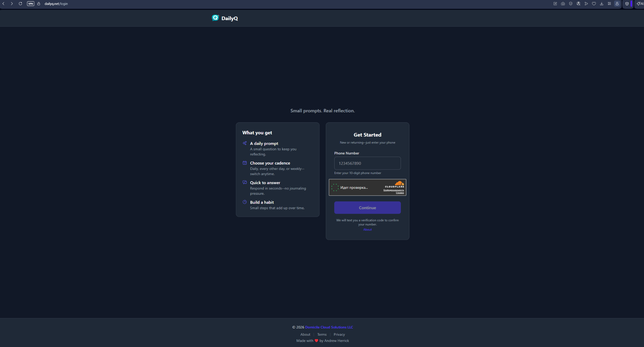Open the translate page icon

578,4
